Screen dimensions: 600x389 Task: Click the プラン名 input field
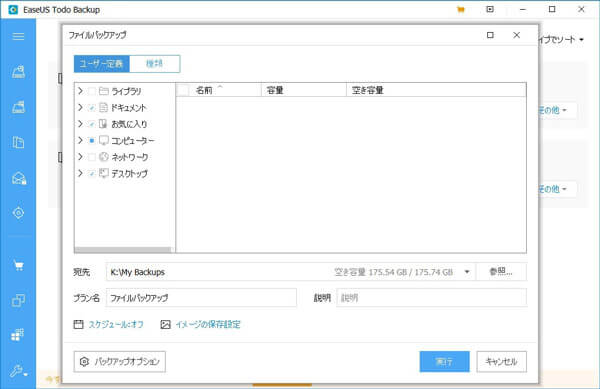[201, 298]
